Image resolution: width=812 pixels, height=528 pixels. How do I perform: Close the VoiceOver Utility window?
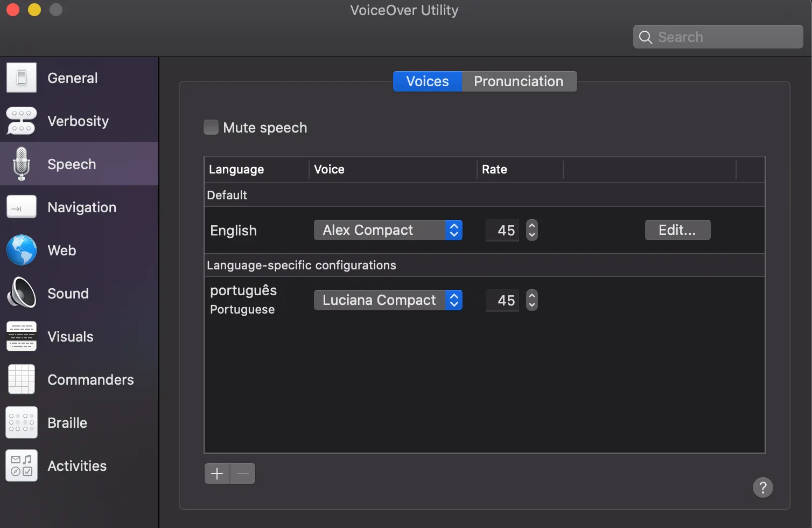point(13,10)
